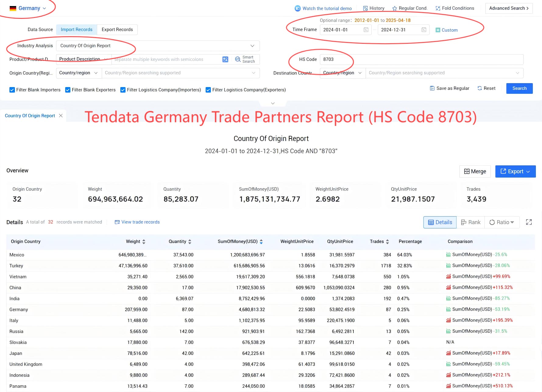
Task: Click the tutorial demo play icon
Action: [x=297, y=9]
